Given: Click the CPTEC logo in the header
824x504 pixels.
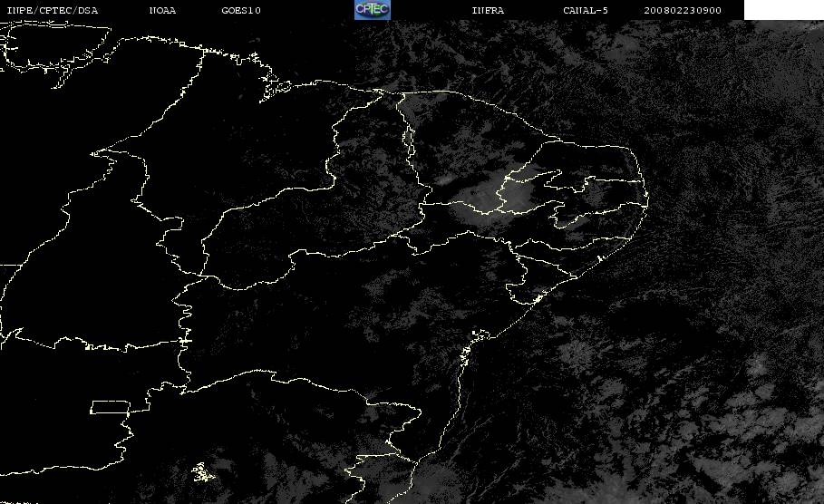Looking at the screenshot, I should click(372, 9).
